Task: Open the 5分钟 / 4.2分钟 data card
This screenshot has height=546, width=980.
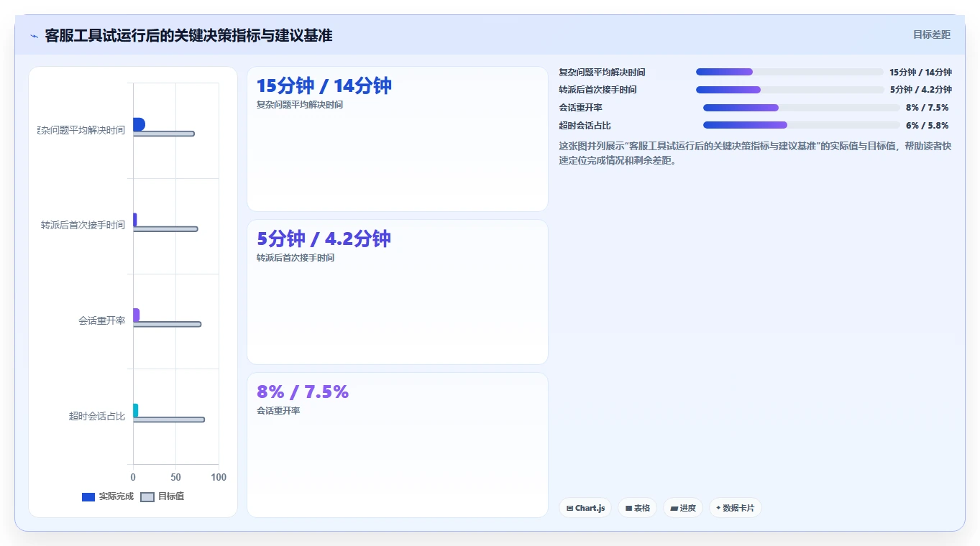Action: (x=398, y=292)
